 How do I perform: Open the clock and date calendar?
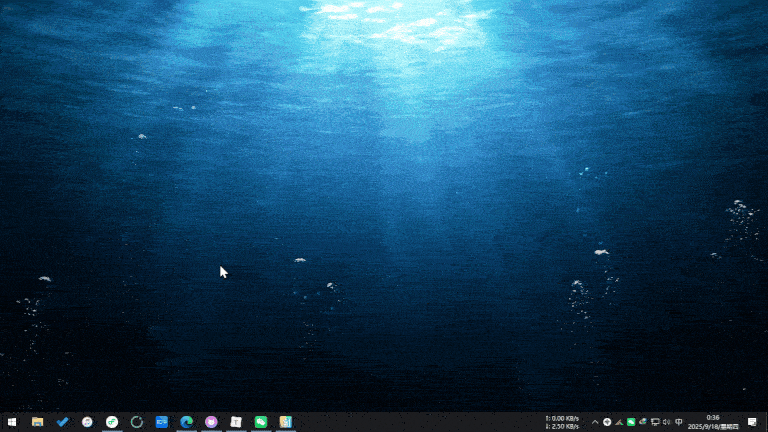[713, 422]
